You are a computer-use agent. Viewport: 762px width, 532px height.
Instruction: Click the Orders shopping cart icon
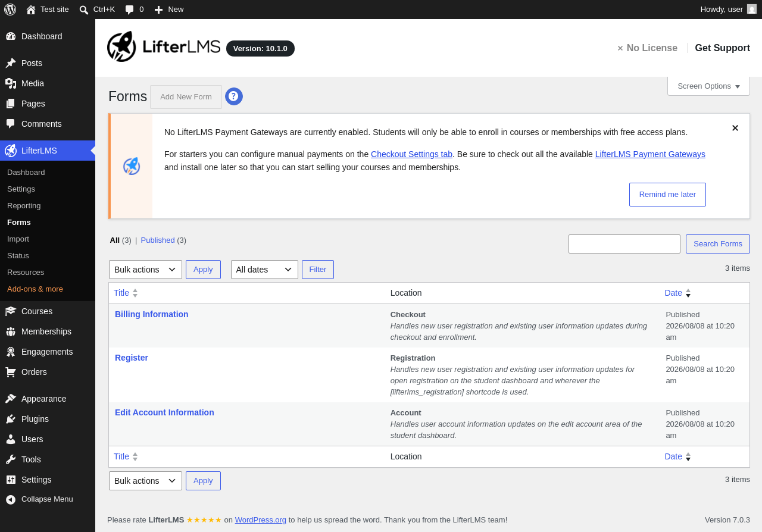pyautogui.click(x=11, y=372)
